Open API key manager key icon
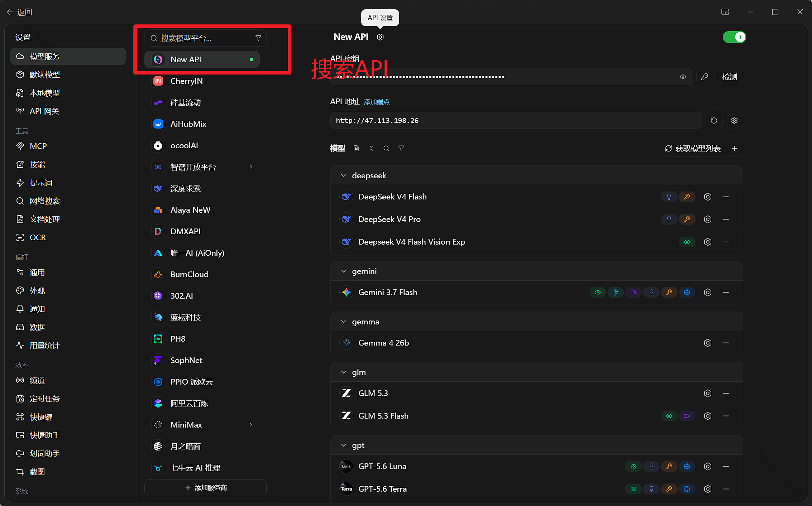This screenshot has height=506, width=812. pyautogui.click(x=704, y=77)
